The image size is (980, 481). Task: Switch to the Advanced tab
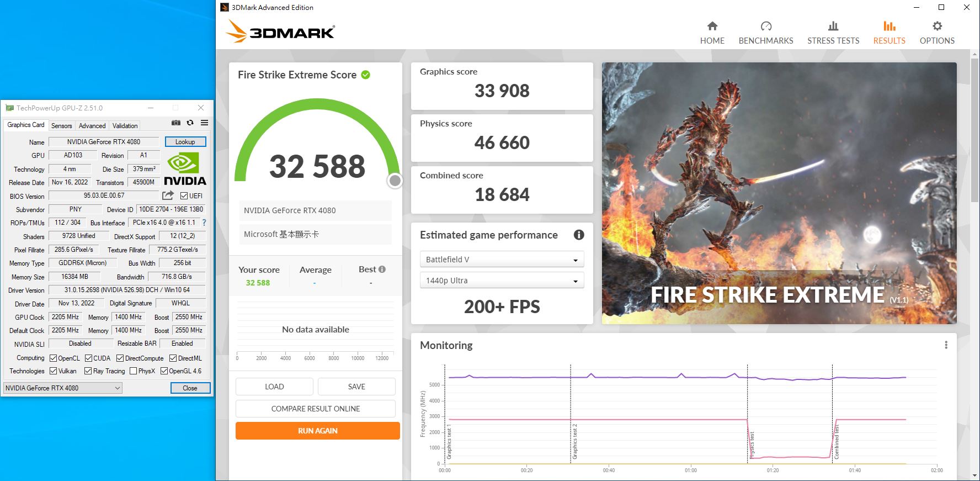[92, 126]
